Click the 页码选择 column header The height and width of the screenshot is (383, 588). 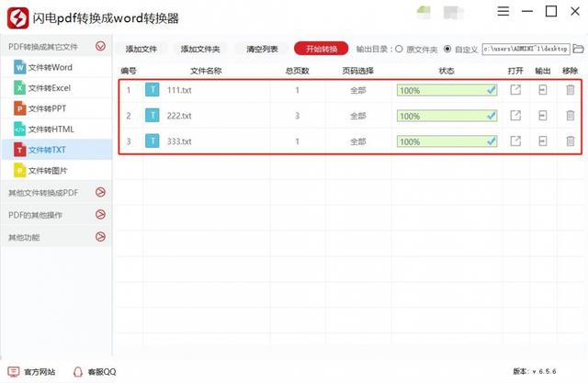click(357, 71)
